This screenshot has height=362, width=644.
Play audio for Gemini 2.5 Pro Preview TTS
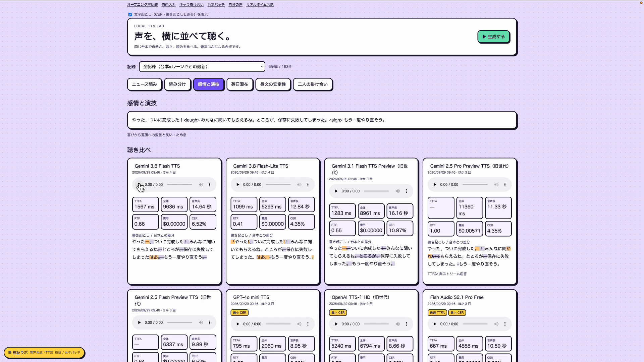click(x=435, y=185)
